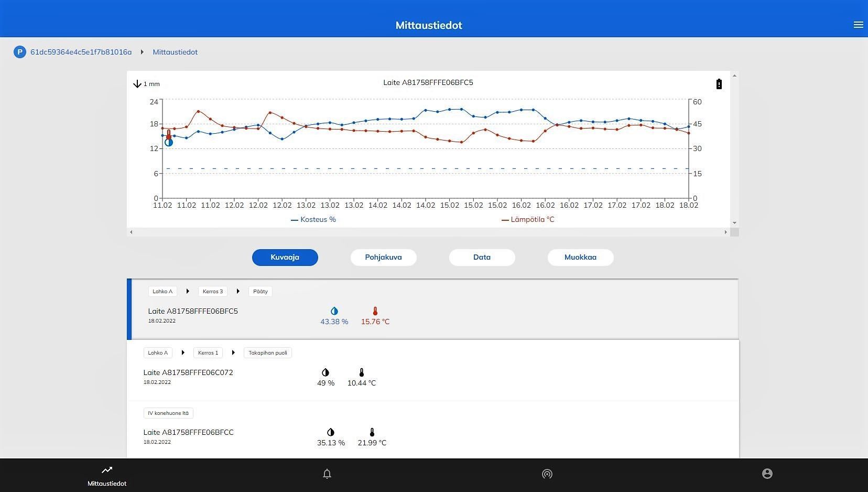This screenshot has width=868, height=492.
Task: Select the Kuvaaja tab
Action: coord(285,258)
